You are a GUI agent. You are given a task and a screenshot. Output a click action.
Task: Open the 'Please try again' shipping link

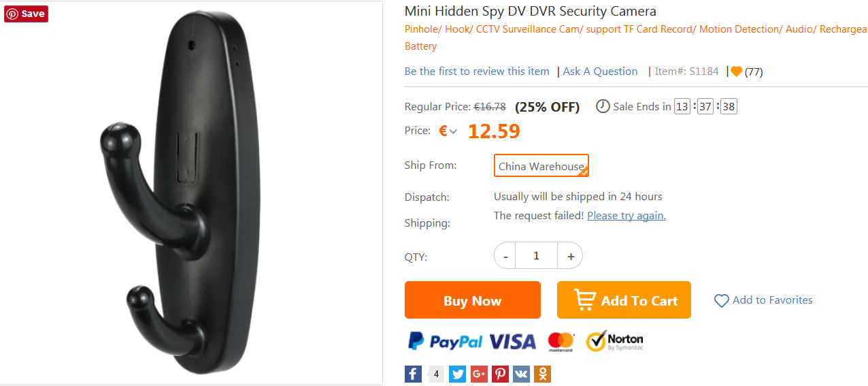[x=626, y=216]
